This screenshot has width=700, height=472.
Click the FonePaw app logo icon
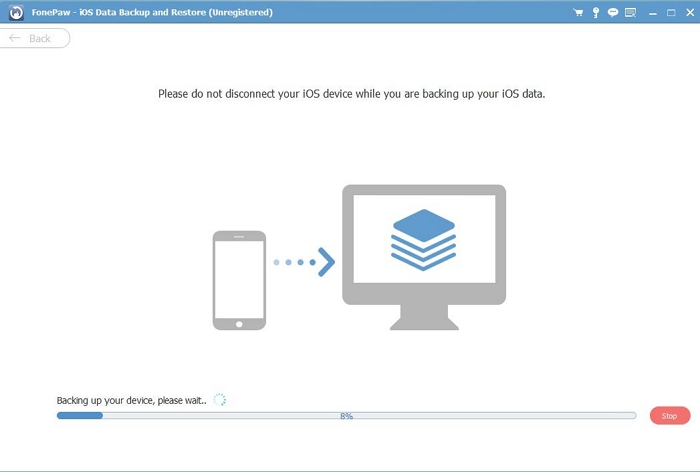(16, 13)
